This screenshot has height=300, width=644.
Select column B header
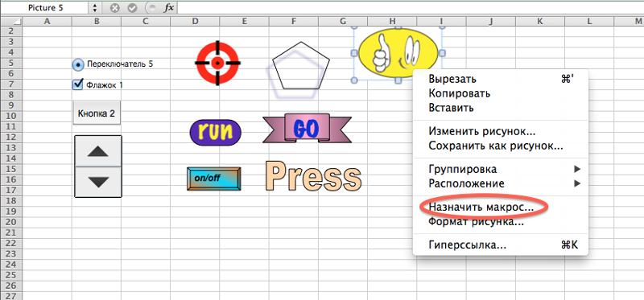coord(96,22)
